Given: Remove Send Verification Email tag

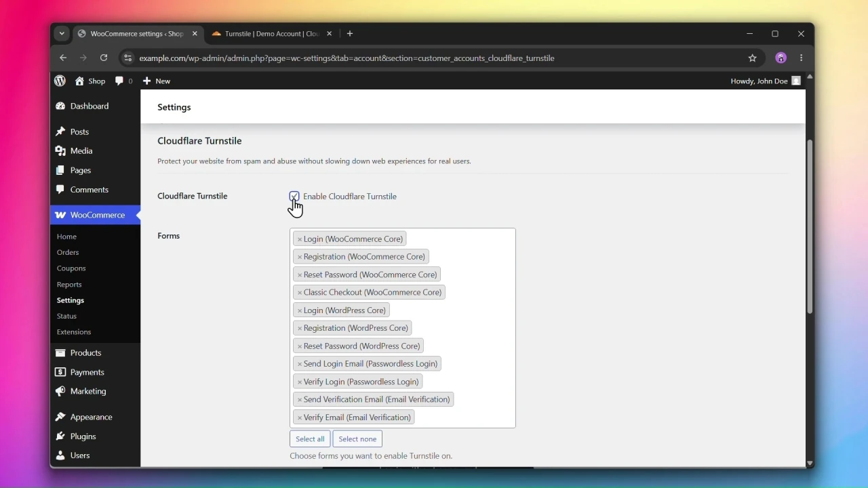Looking at the screenshot, I should click(x=299, y=400).
